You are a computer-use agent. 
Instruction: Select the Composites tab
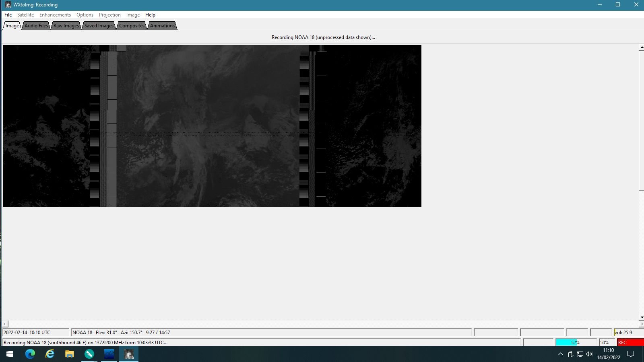click(132, 26)
